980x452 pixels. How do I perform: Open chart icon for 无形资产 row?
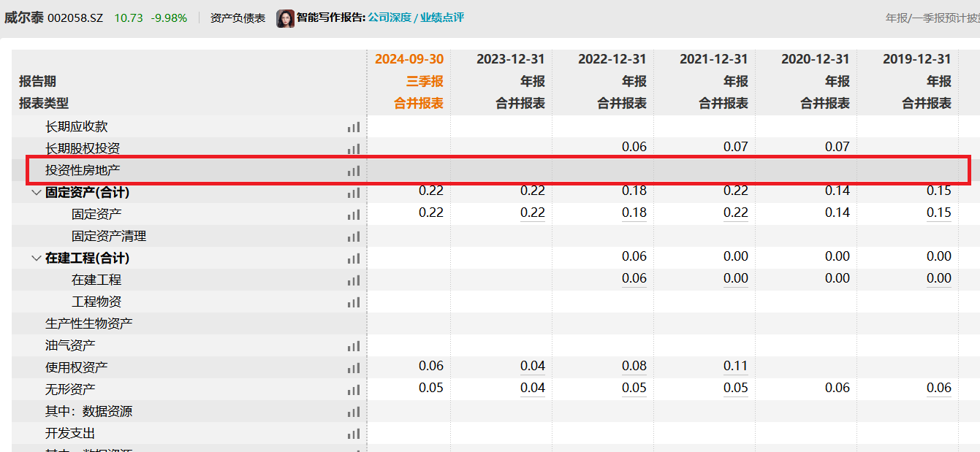pos(354,390)
